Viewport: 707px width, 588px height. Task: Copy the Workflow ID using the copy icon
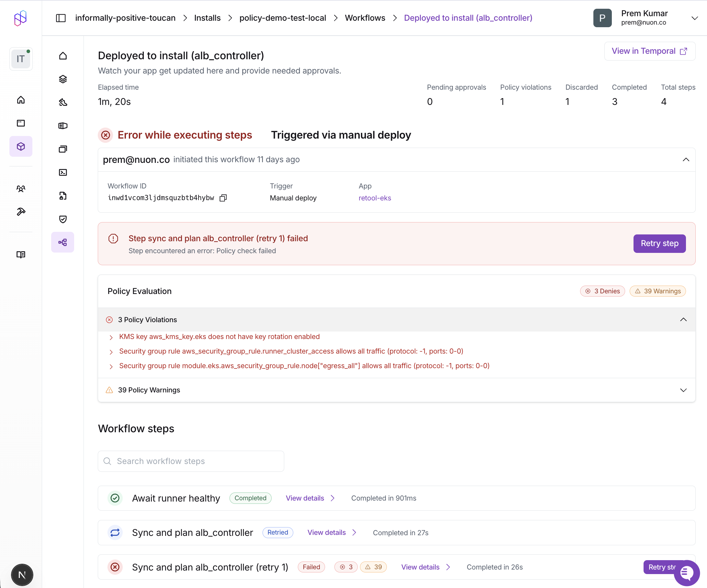[223, 198]
